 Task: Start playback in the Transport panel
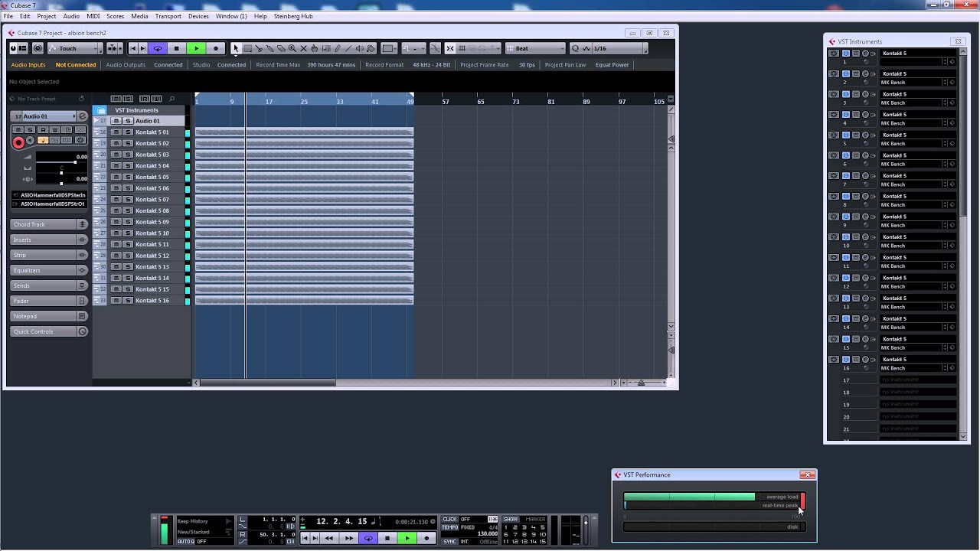tap(407, 538)
